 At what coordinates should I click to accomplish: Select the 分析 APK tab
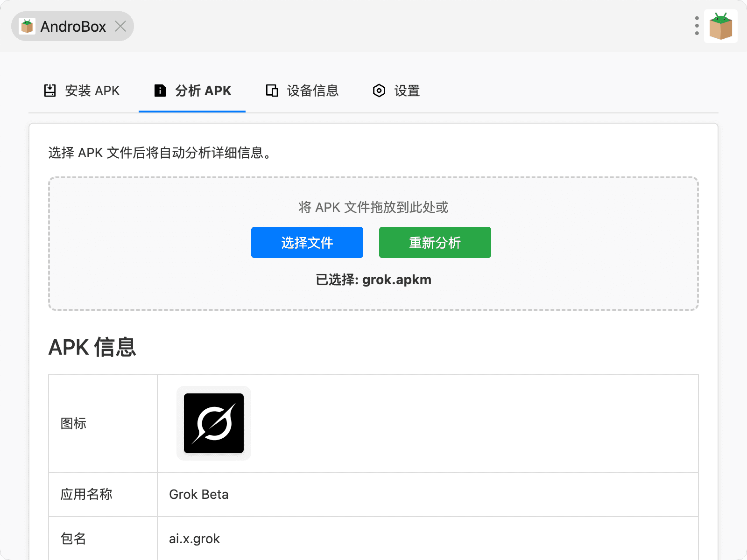point(192,91)
